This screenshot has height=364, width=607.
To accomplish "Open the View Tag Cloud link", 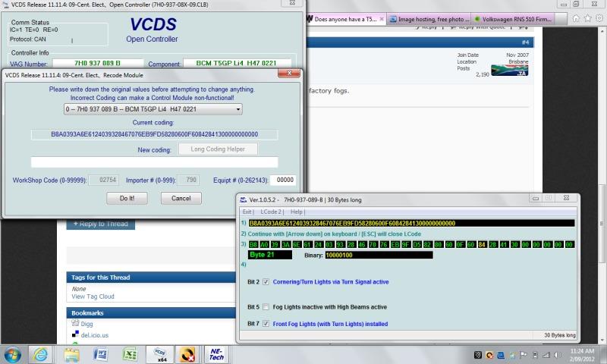I will pyautogui.click(x=93, y=297).
